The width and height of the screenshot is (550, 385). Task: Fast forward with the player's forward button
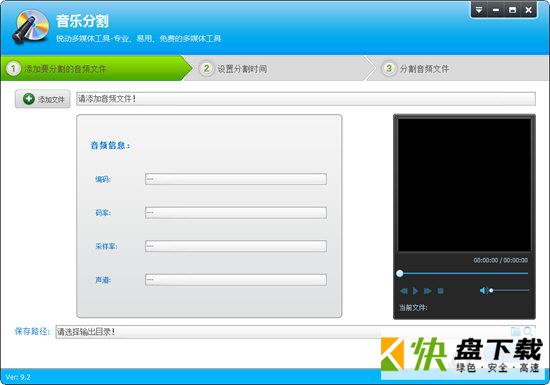click(428, 291)
